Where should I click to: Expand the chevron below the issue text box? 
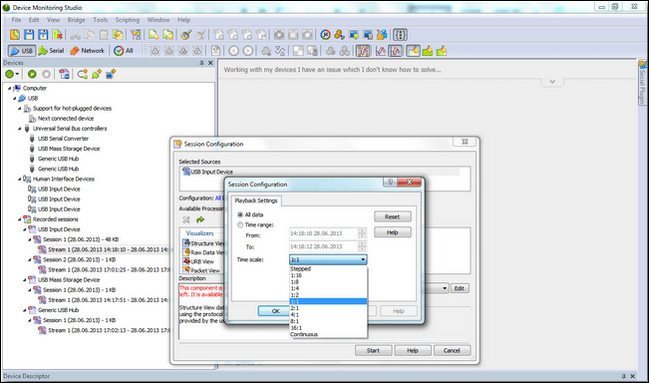552,82
